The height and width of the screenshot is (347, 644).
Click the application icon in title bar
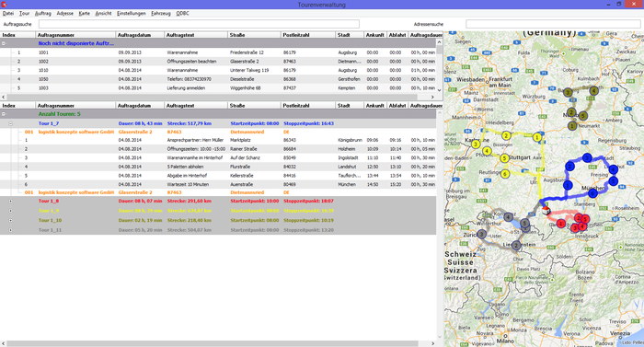(4, 4)
